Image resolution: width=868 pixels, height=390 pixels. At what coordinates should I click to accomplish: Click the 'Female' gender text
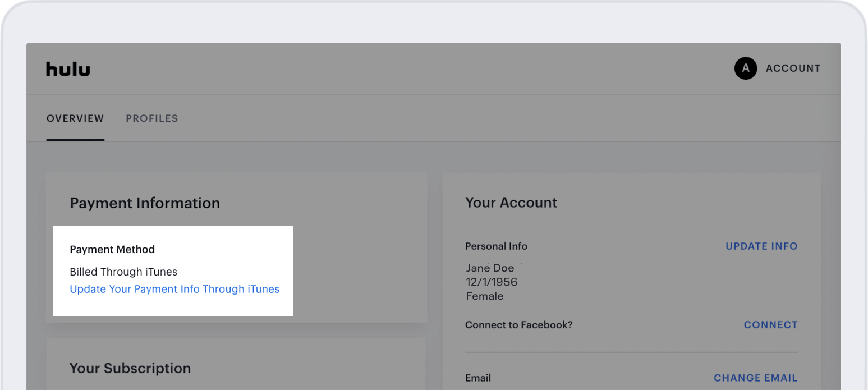click(x=485, y=296)
